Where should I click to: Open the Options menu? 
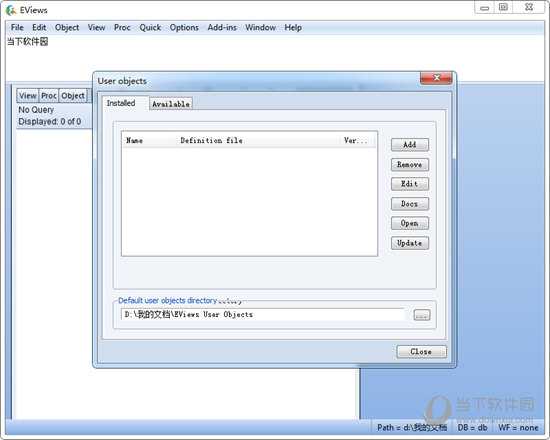coord(184,27)
